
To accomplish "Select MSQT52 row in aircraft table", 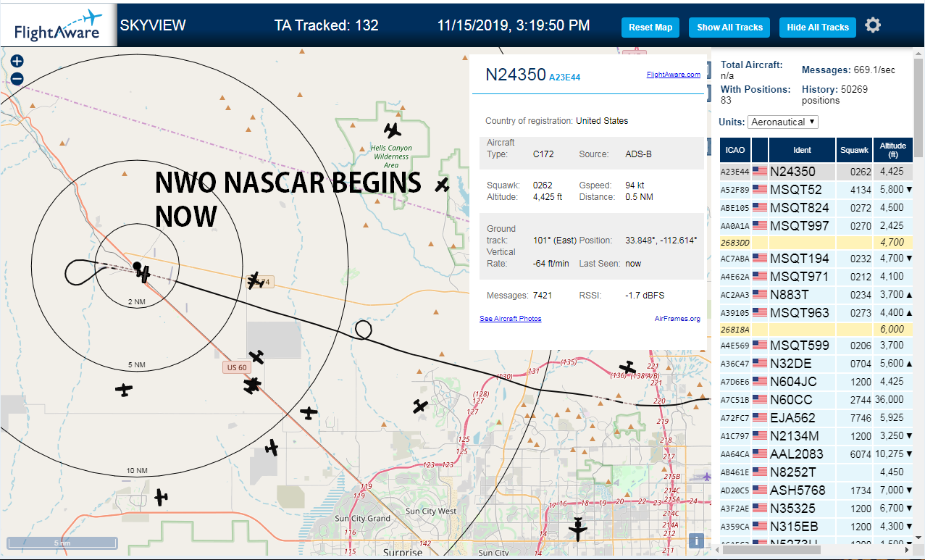I will 816,190.
